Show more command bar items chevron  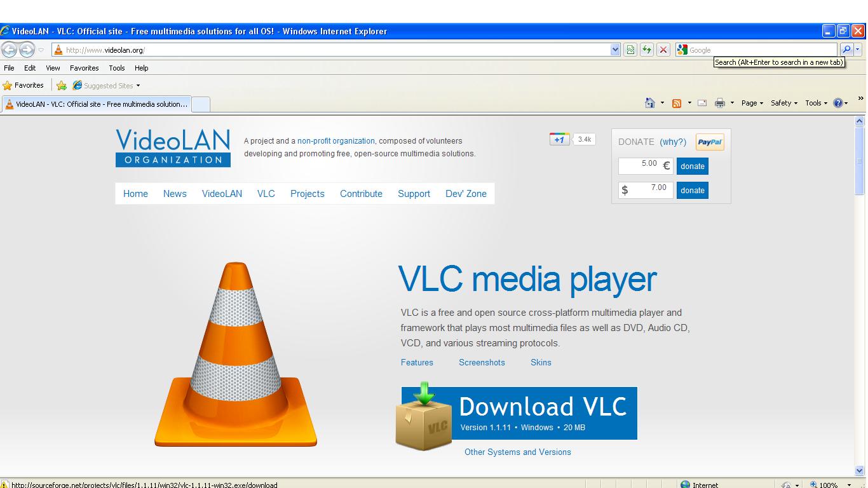(x=861, y=98)
